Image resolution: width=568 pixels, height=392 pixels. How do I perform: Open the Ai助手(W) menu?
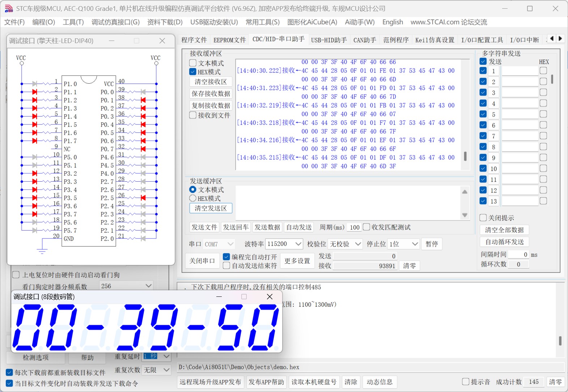coord(360,22)
